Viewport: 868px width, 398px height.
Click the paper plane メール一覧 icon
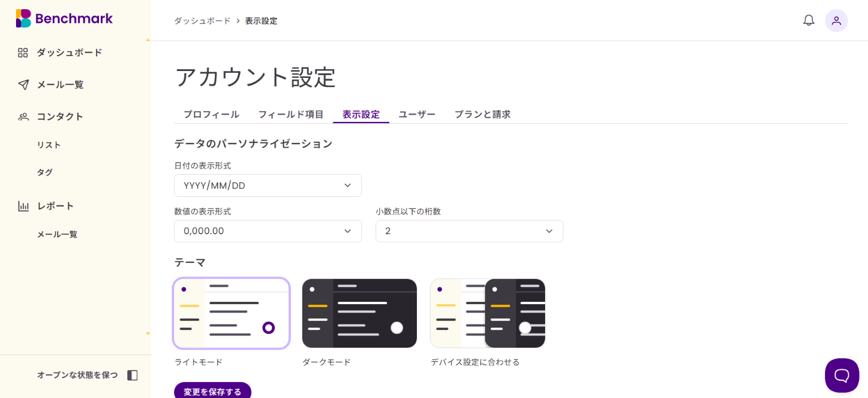[23, 85]
